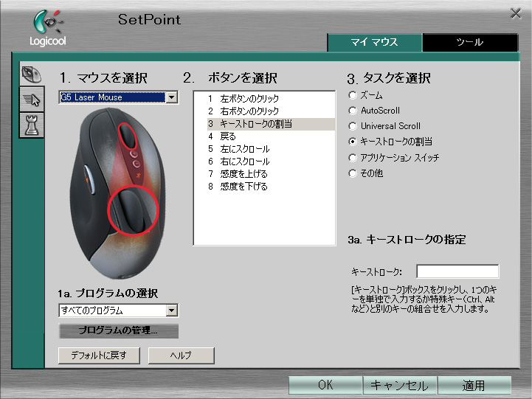Select the AutoScroll radio option
The width and height of the screenshot is (532, 399).
(x=353, y=111)
